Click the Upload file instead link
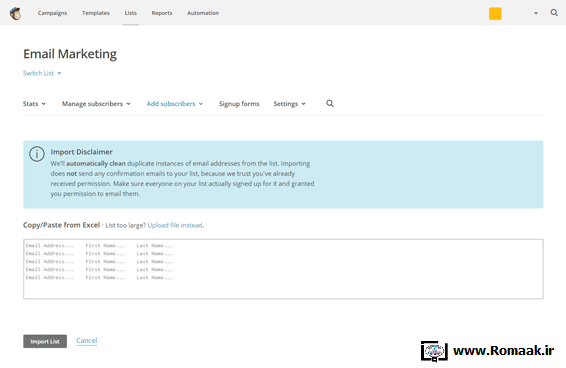This screenshot has height=368, width=566. pyautogui.click(x=175, y=225)
